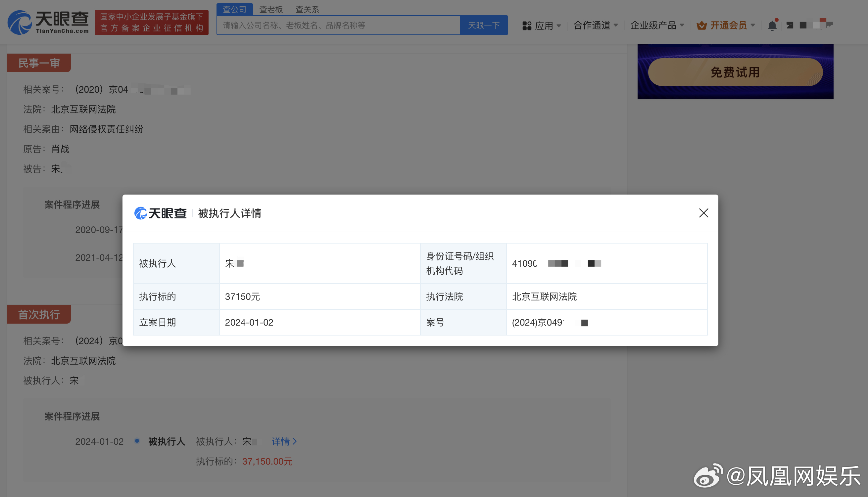Select the (2024)京049 案号 cell in the dialog
Image resolution: width=868 pixels, height=497 pixels.
pyautogui.click(x=607, y=322)
